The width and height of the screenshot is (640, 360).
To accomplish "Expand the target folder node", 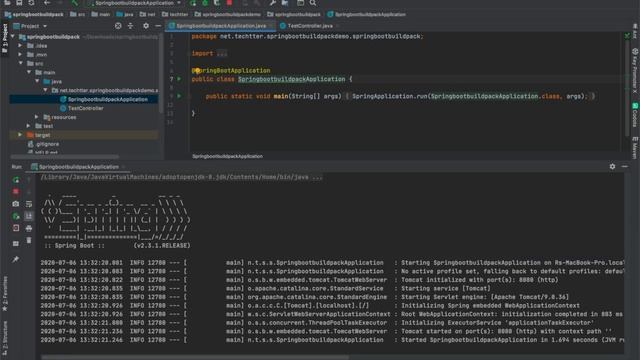I will (20, 135).
